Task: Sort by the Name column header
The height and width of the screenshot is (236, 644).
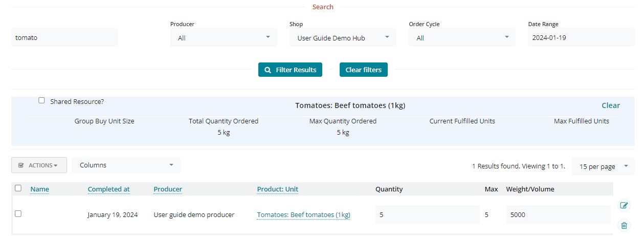Action: [x=39, y=189]
